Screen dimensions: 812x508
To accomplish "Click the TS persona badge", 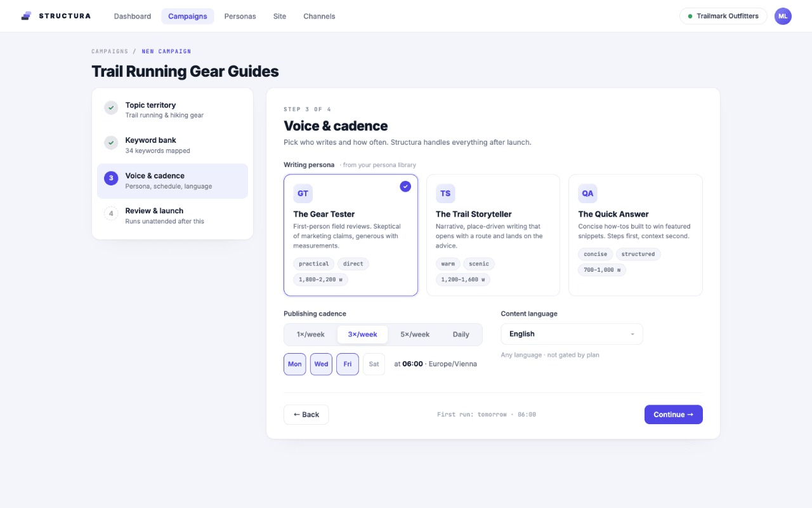I will (x=445, y=194).
